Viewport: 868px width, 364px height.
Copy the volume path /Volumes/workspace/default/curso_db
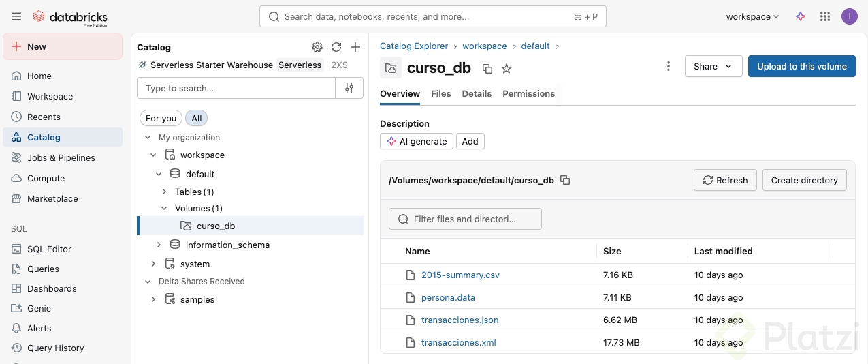(565, 180)
